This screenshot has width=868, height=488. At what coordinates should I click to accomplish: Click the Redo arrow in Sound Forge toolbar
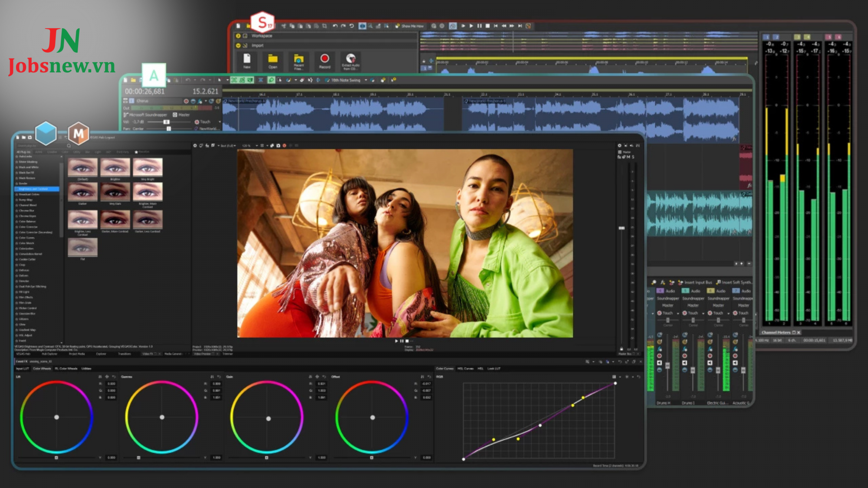[343, 26]
